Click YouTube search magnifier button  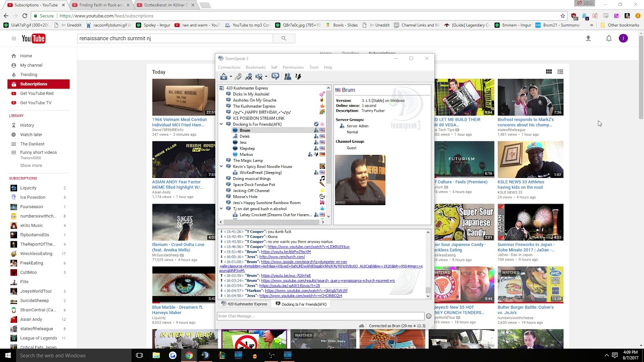pyautogui.click(x=284, y=38)
